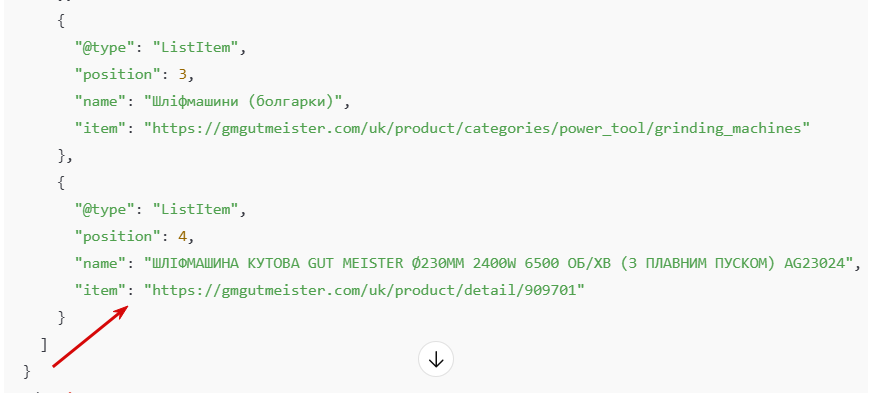Image resolution: width=870 pixels, height=393 pixels.
Task: Click the scroll-to-bottom down arrow button
Action: [436, 360]
